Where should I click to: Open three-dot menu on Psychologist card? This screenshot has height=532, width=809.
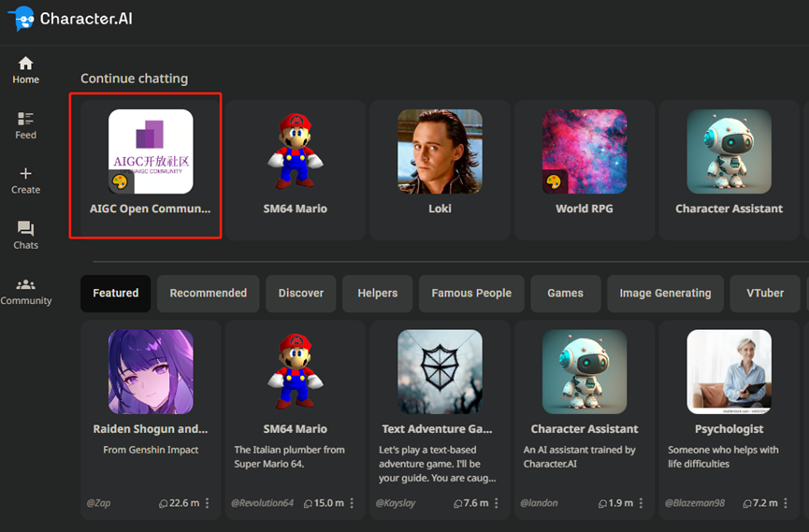[x=786, y=503]
